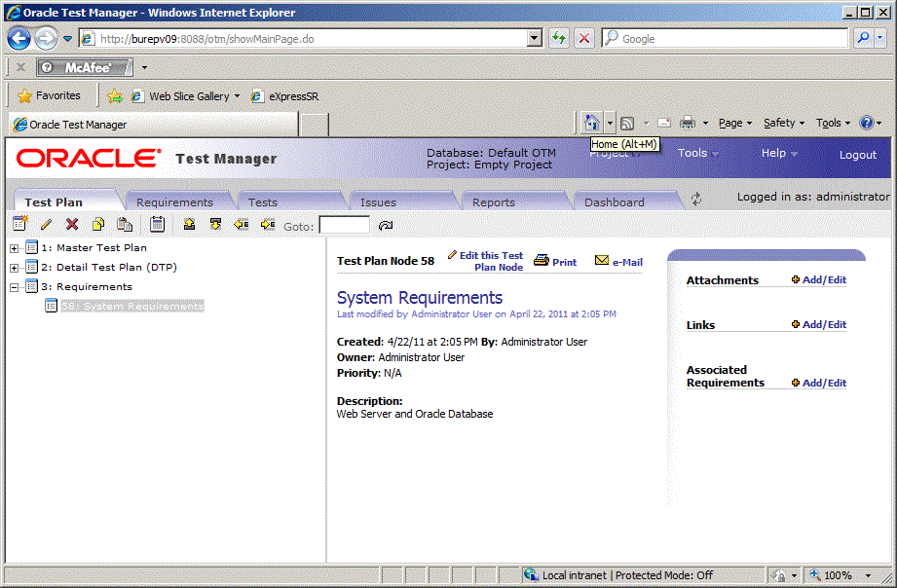Click the IE Home icon
The width and height of the screenshot is (897, 588).
[x=591, y=123]
